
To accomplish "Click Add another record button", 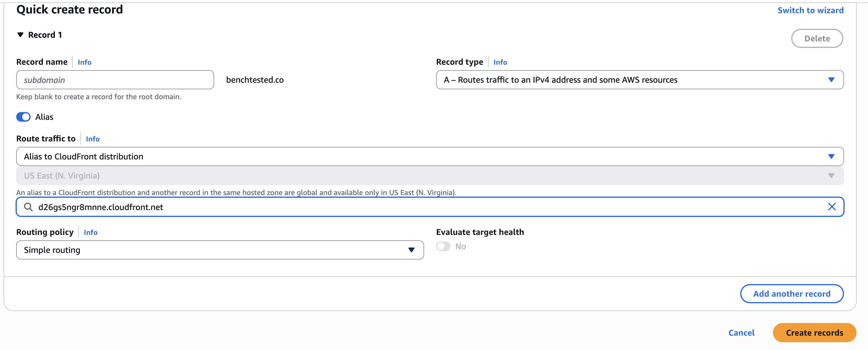I will [792, 293].
